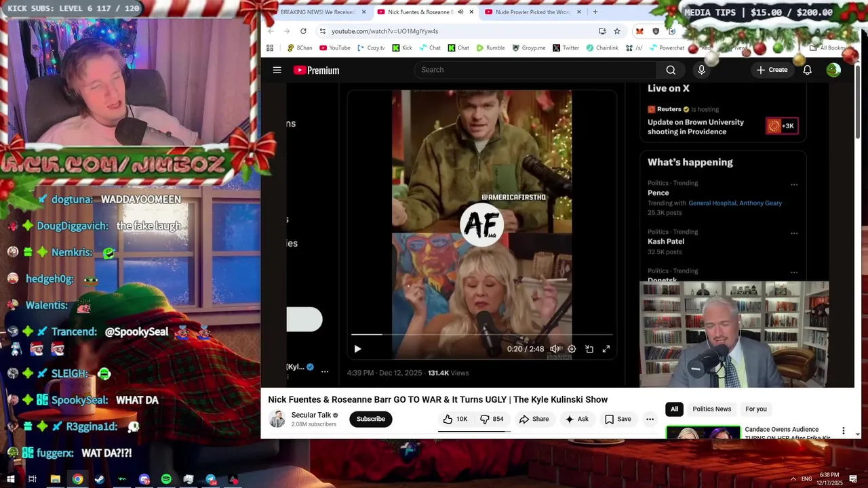The width and height of the screenshot is (868, 488).
Task: Open the Chainlink bookmark
Action: tap(602, 48)
